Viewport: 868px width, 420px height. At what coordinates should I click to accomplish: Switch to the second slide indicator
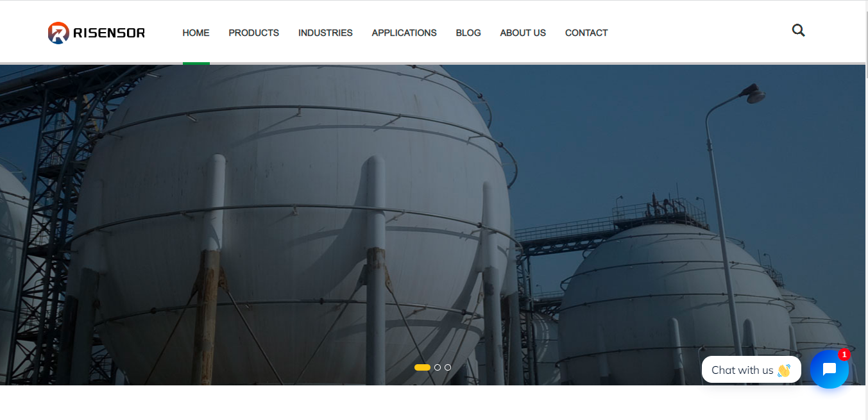pyautogui.click(x=438, y=367)
